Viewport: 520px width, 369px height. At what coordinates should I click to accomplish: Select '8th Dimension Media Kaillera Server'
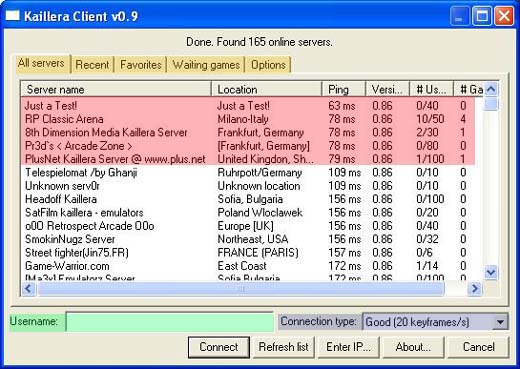[248, 132]
